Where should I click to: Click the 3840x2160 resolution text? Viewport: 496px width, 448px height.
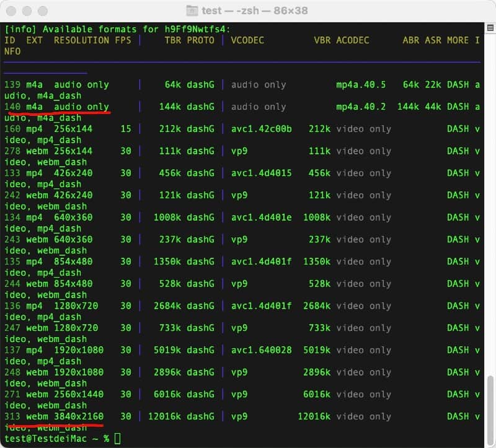coord(79,416)
